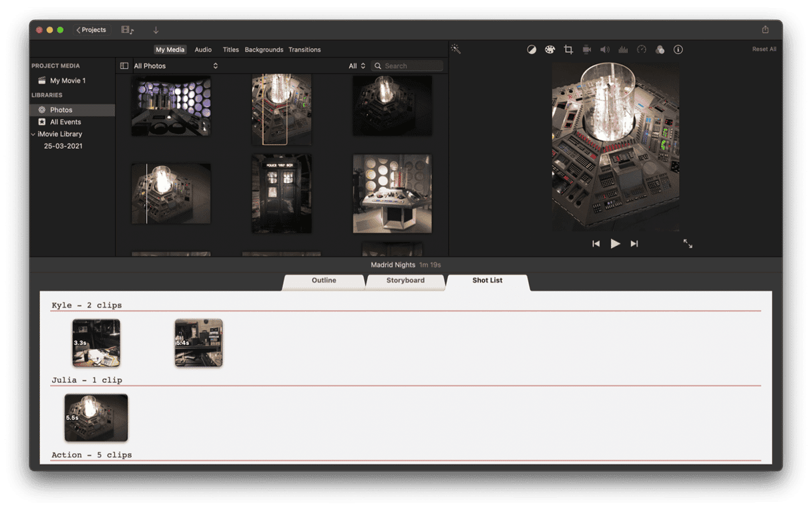Select Photos library in sidebar
The width and height of the screenshot is (812, 510).
(72, 110)
